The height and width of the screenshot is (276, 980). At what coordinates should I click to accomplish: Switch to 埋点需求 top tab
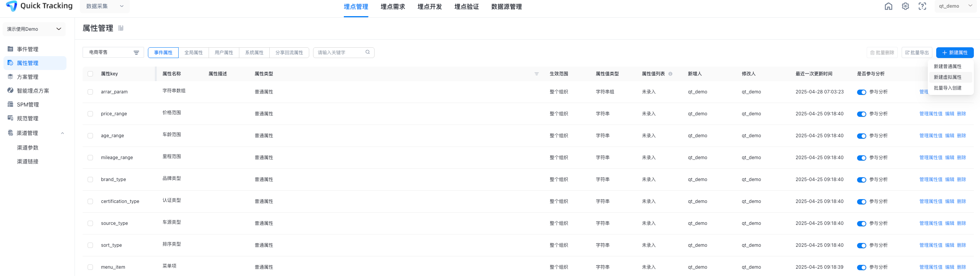(x=393, y=7)
